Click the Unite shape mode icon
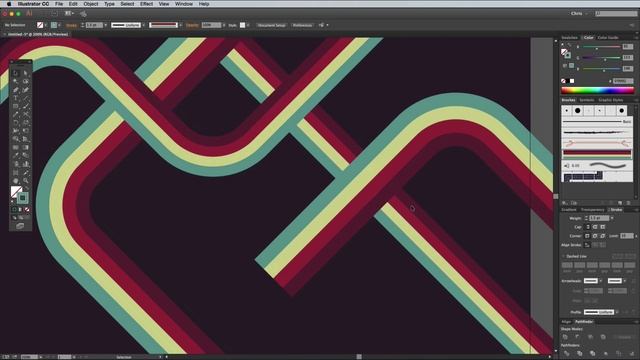 [565, 337]
